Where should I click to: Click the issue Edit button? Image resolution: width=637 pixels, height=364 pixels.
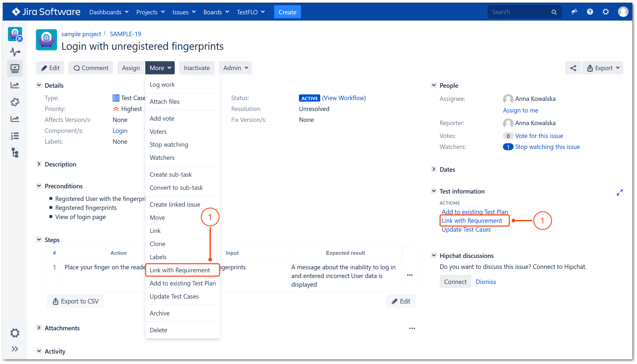point(50,68)
